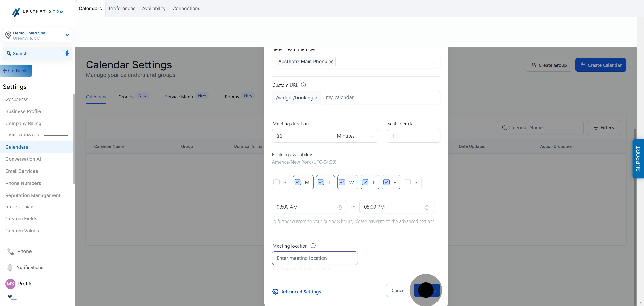Image resolution: width=644 pixels, height=306 pixels.
Task: Uncheck the Friday availability checkbox
Action: (386, 182)
